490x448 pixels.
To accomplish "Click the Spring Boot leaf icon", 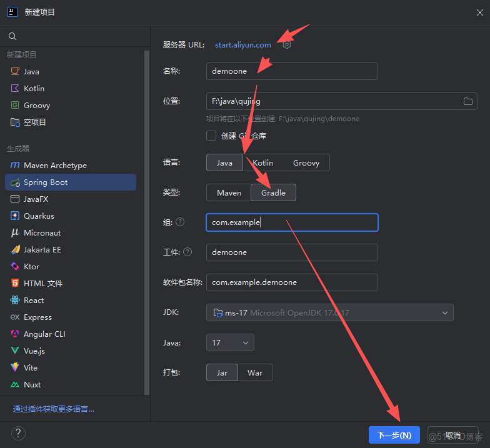I will pyautogui.click(x=15, y=182).
